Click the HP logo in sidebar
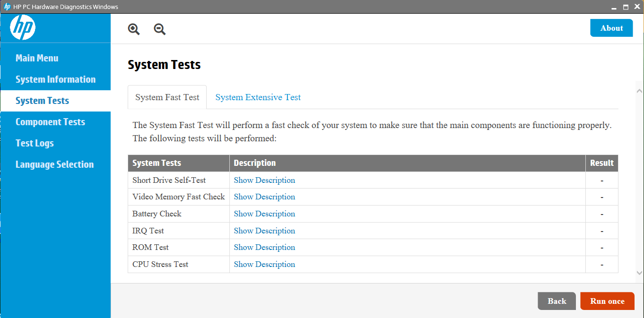This screenshot has height=318, width=644. [x=23, y=28]
